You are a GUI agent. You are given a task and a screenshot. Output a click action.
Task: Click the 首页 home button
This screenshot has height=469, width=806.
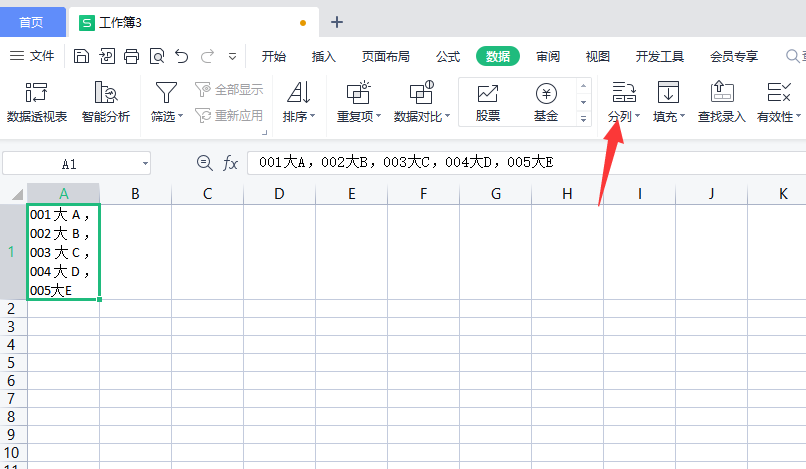(32, 22)
